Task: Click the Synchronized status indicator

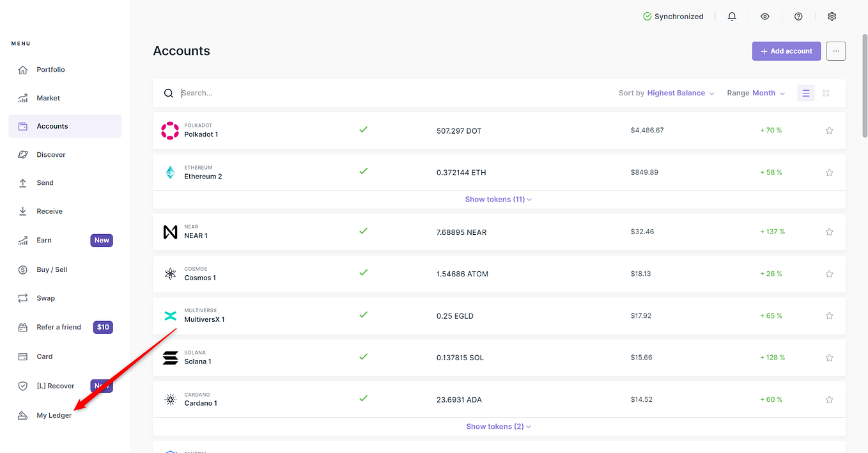Action: click(x=673, y=17)
